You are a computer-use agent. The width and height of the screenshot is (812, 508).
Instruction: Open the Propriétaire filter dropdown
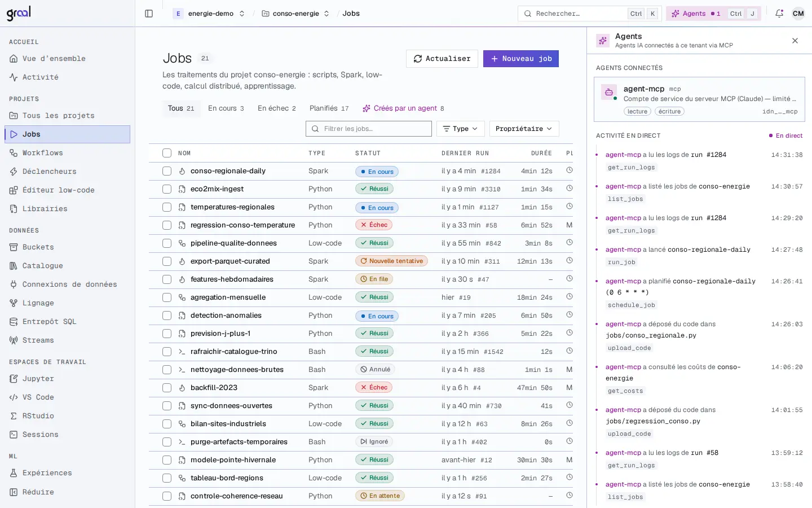point(524,129)
